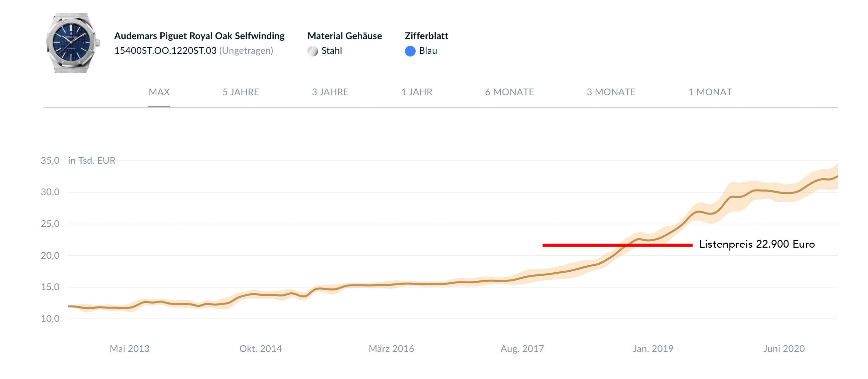Viewport: 868px width, 379px height.
Task: Switch to the 3 JAHRE tab
Action: [x=330, y=92]
